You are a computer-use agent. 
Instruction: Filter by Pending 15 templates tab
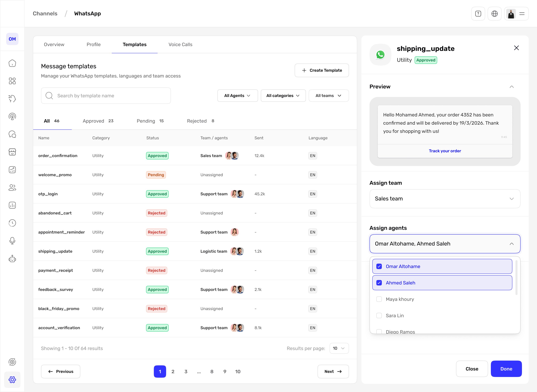[150, 121]
